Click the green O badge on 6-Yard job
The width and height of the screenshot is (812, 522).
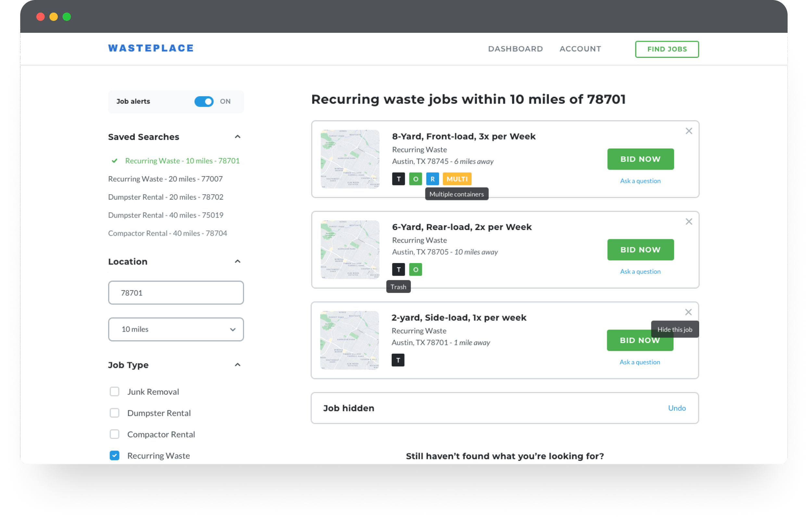415,270
